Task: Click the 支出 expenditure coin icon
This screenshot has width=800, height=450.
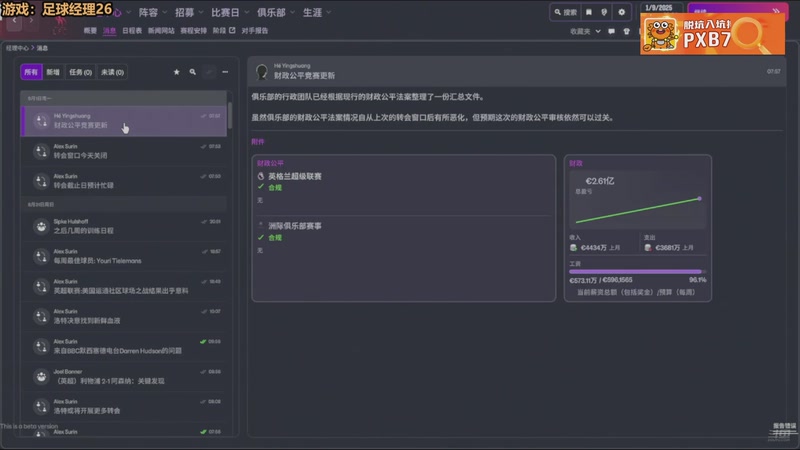Action: click(648, 247)
